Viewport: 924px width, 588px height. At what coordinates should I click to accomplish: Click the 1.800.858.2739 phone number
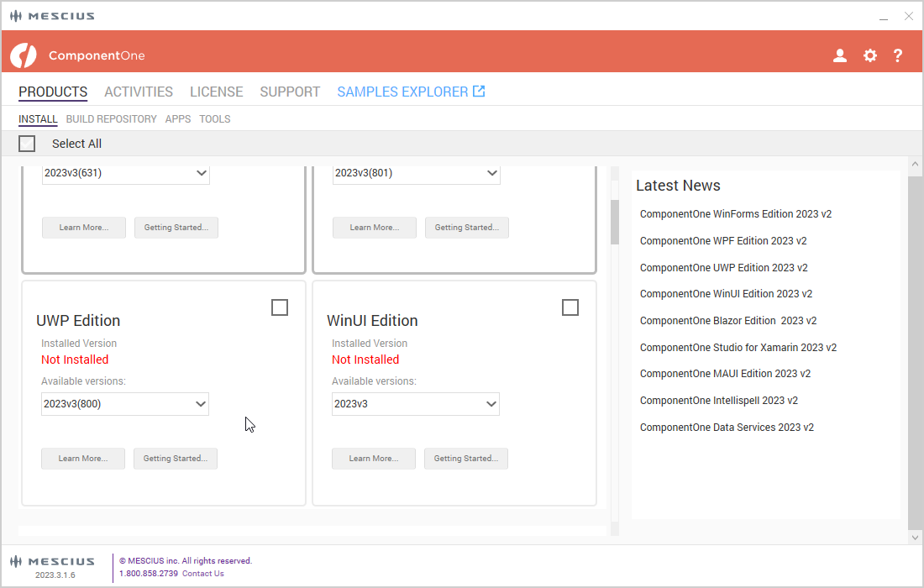click(x=149, y=573)
